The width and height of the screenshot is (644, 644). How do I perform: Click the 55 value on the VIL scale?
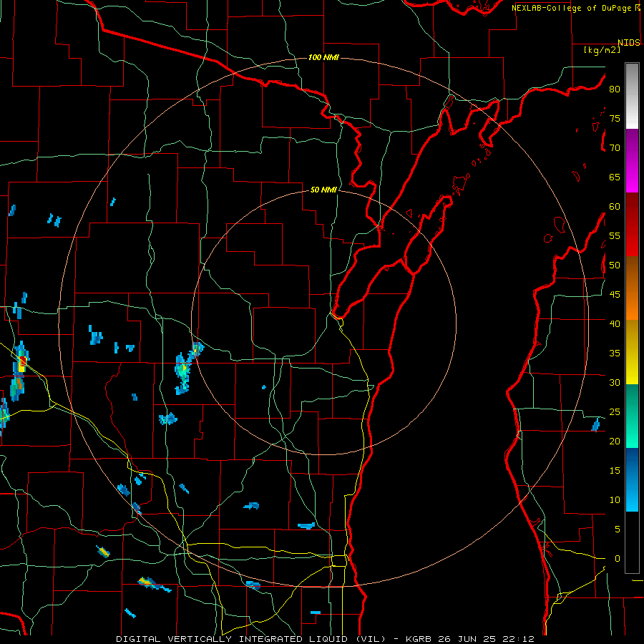click(615, 235)
